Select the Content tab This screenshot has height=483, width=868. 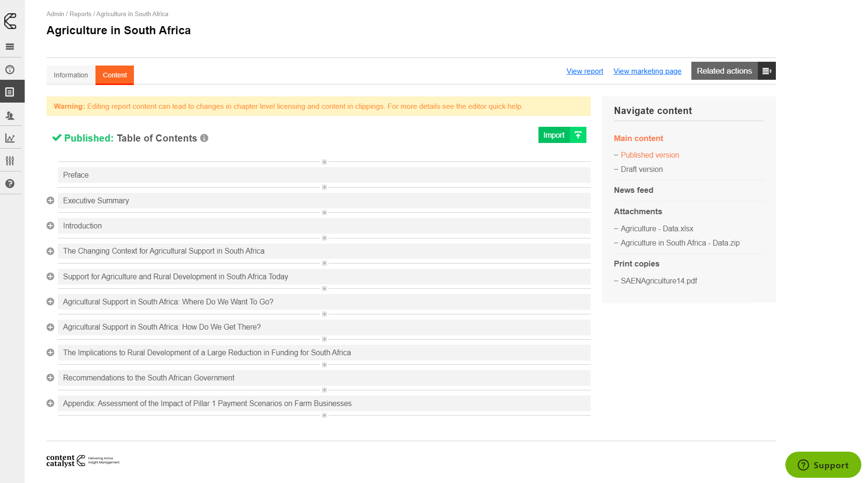[114, 75]
